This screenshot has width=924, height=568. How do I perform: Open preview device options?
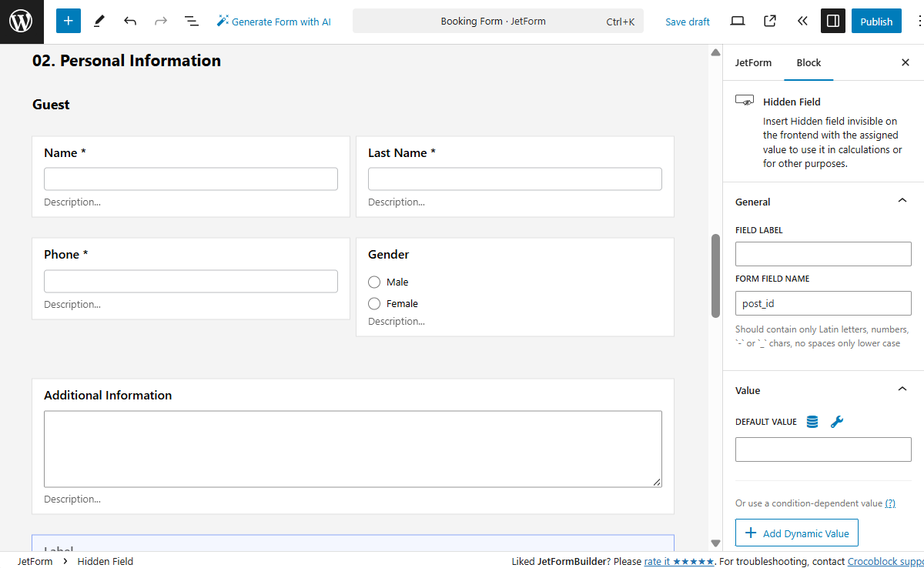coord(737,21)
